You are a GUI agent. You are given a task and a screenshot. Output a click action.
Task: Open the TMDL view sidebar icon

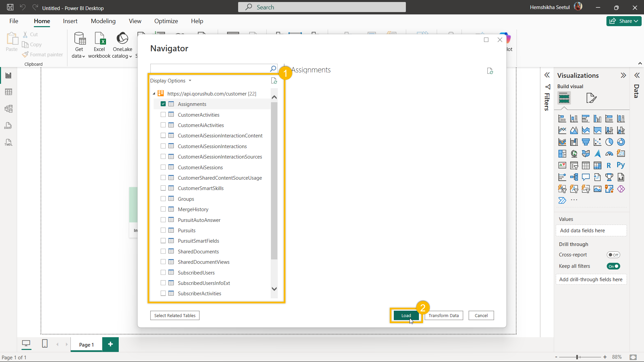(x=9, y=142)
